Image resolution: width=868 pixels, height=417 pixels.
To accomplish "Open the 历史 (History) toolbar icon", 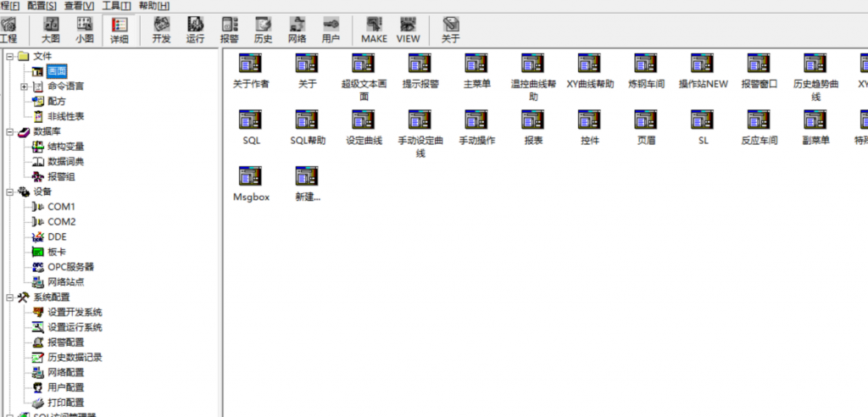I will coord(263,29).
